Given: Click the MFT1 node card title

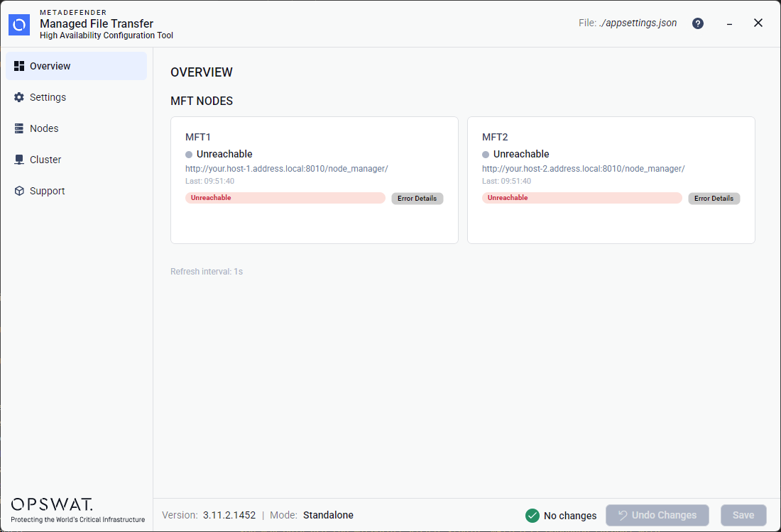Looking at the screenshot, I should pyautogui.click(x=198, y=137).
